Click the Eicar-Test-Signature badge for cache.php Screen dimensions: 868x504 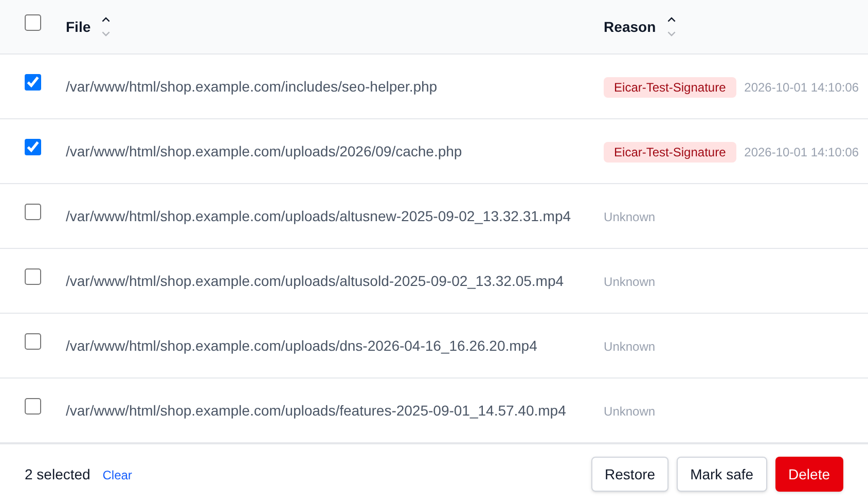670,152
